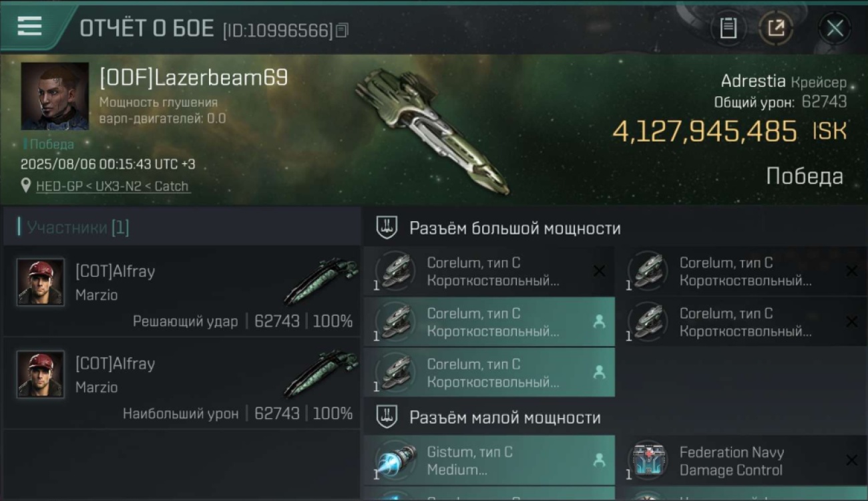Copy the battle report ID icon
The width and height of the screenshot is (868, 501).
tap(342, 30)
